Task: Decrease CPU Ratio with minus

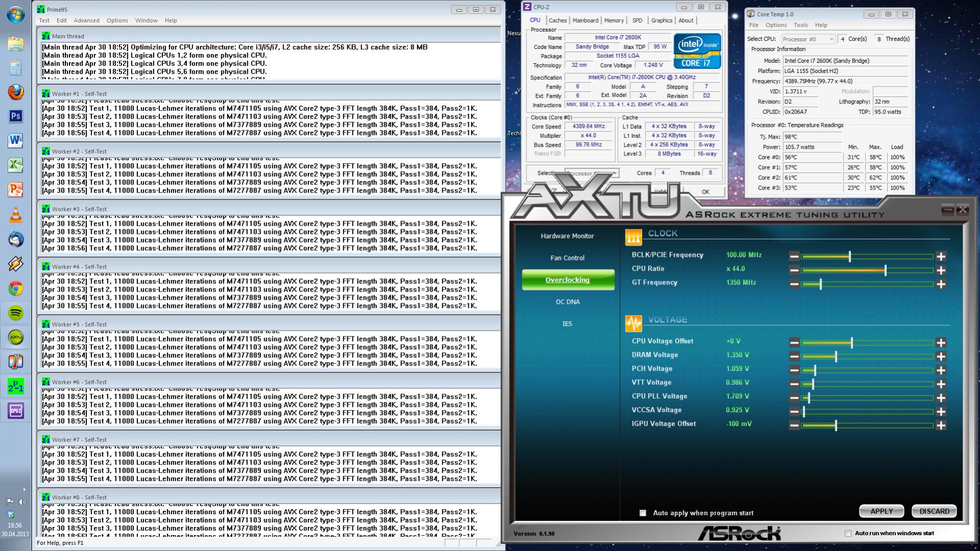Action: coord(794,270)
